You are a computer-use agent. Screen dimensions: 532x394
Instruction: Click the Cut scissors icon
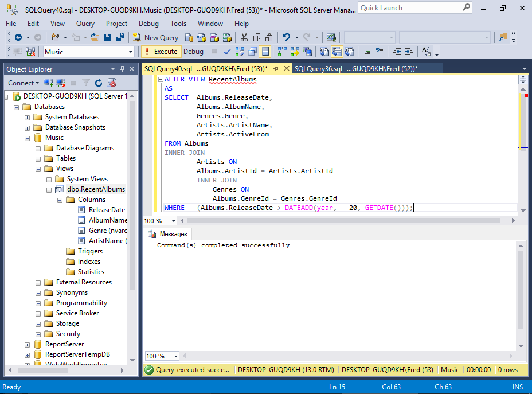[x=244, y=37]
